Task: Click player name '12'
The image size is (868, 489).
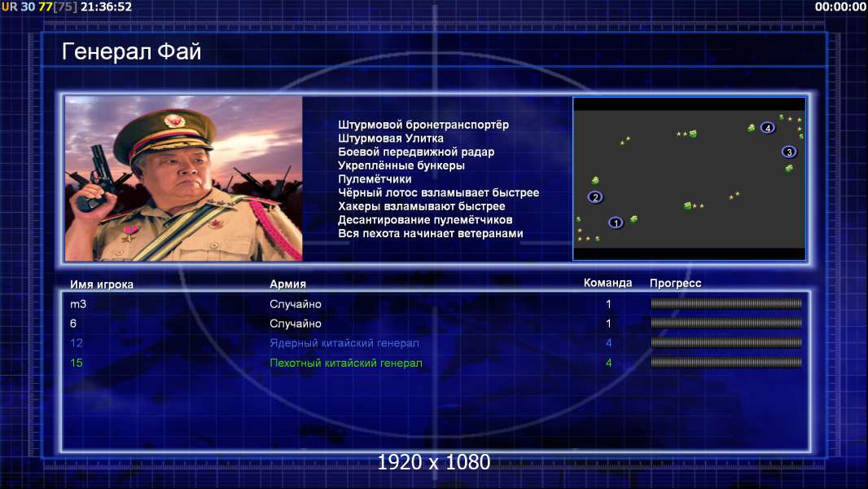Action: click(x=77, y=343)
